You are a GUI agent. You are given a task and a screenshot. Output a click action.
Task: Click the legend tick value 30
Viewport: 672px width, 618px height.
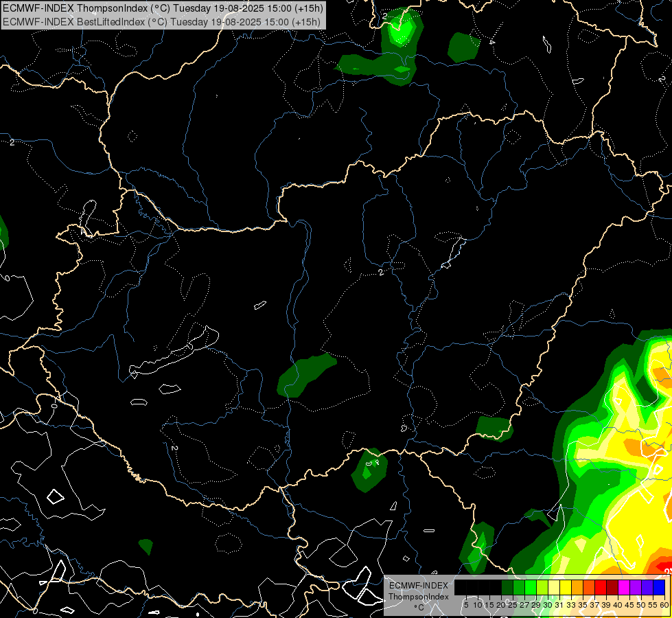[x=547, y=605]
